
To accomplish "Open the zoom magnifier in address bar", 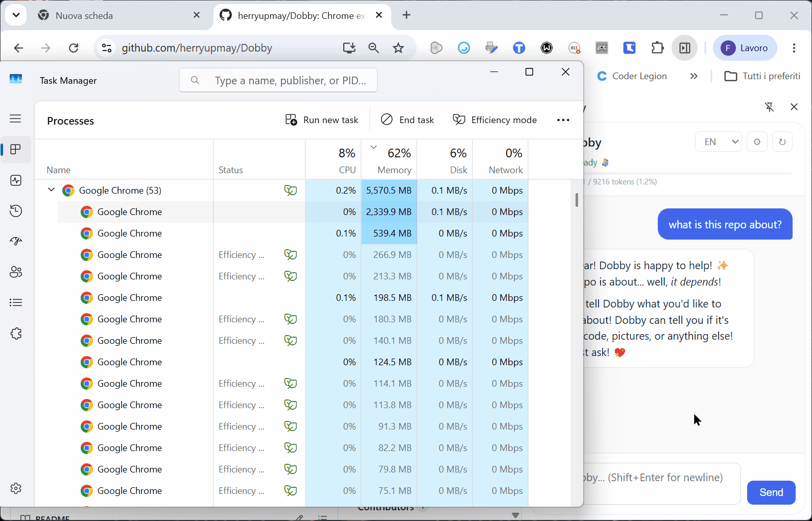I will [x=374, y=48].
